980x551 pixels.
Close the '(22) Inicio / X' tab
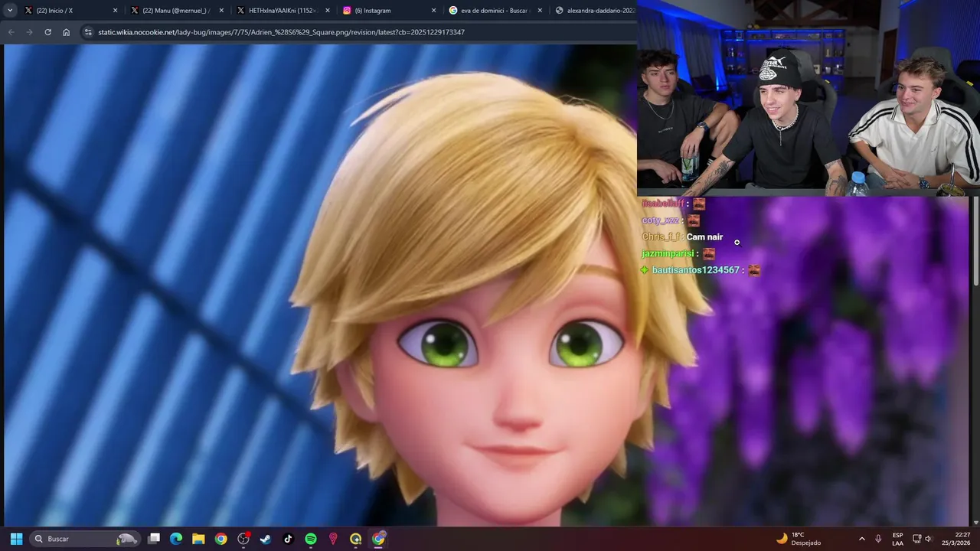[116, 11]
